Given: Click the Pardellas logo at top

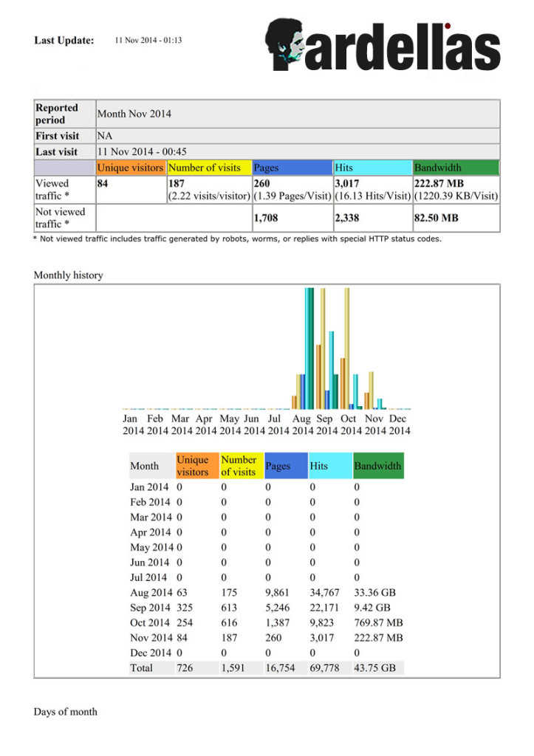Looking at the screenshot, I should point(383,46).
